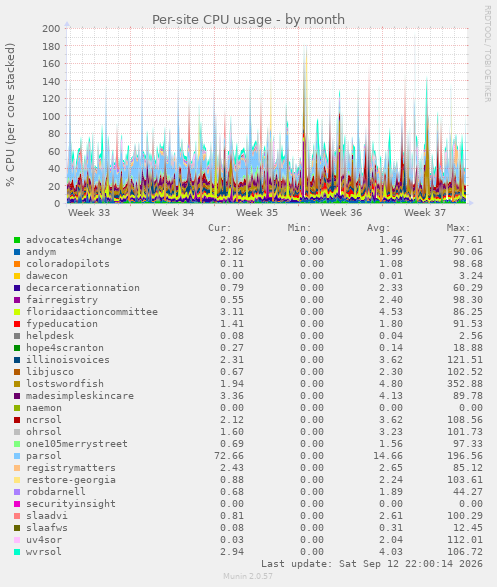
Task: Click the parsol light blue legend swatch
Action: point(17,456)
